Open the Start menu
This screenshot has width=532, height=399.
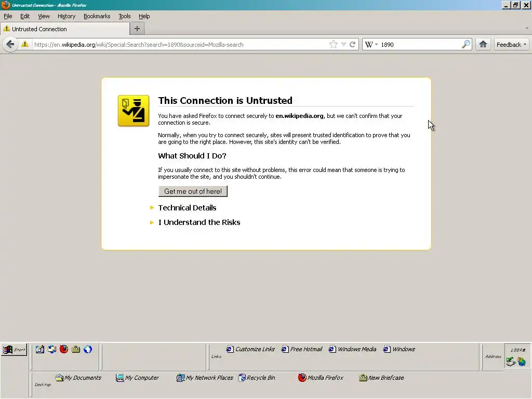(x=14, y=350)
